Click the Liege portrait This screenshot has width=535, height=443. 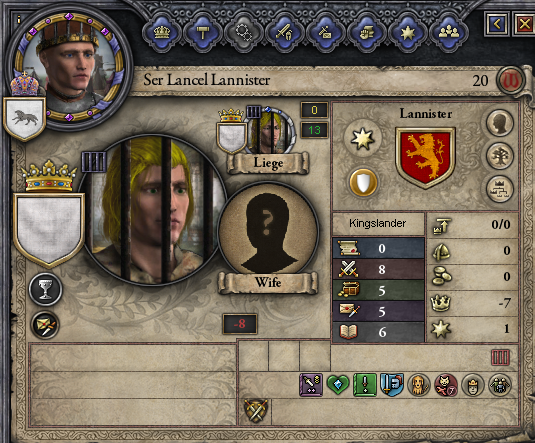271,130
